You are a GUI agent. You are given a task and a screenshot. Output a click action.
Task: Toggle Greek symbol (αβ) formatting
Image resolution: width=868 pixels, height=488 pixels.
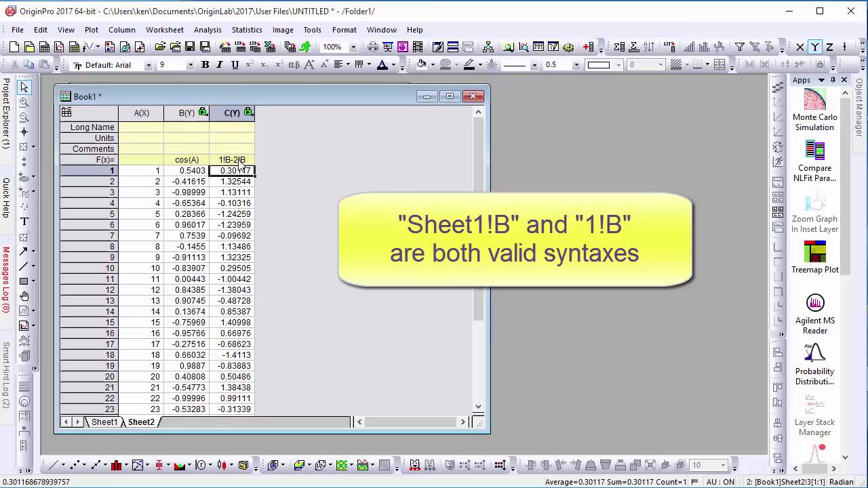(x=294, y=65)
